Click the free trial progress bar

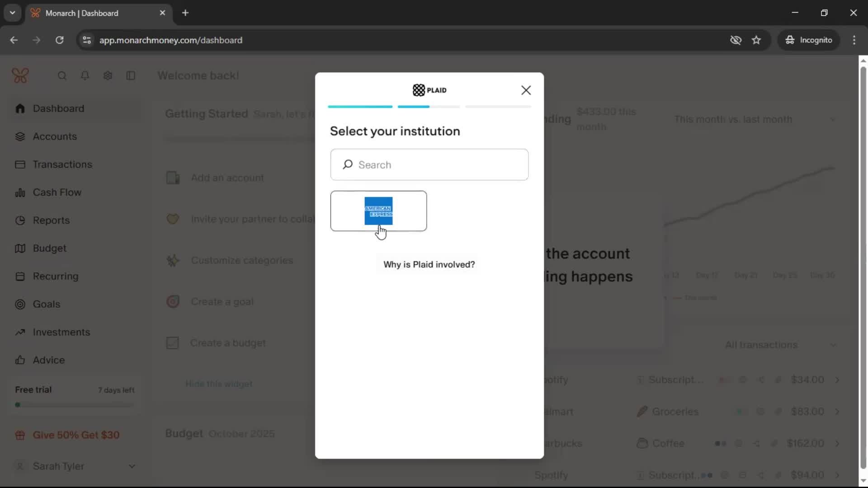(75, 405)
